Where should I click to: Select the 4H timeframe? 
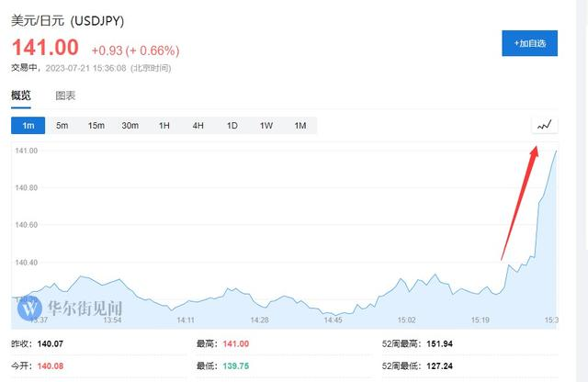click(198, 125)
